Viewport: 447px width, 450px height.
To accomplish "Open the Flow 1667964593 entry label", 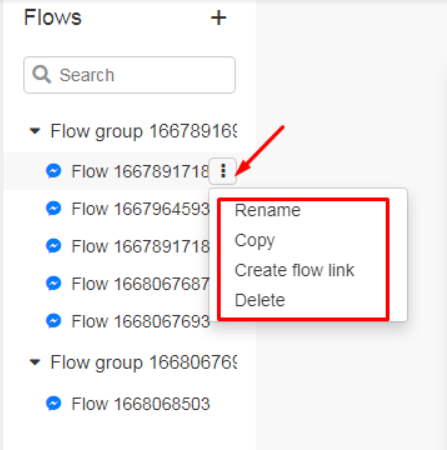I will coord(141,209).
